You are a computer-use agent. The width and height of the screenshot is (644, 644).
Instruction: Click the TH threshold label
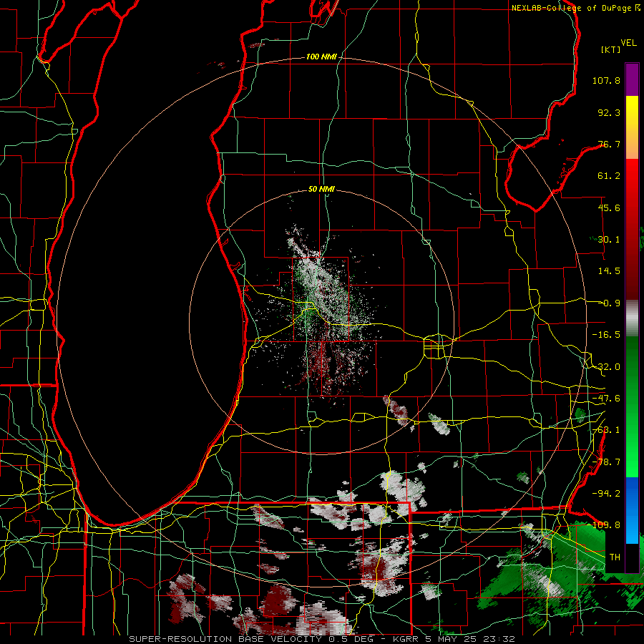pyautogui.click(x=615, y=557)
